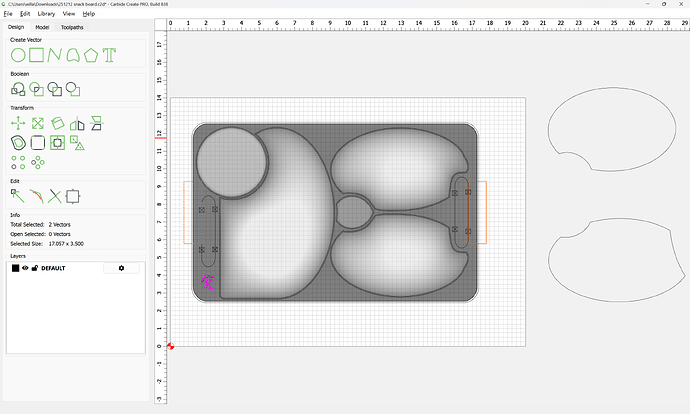Apply Boolean Union to selection
690x414 pixels.
[18, 89]
